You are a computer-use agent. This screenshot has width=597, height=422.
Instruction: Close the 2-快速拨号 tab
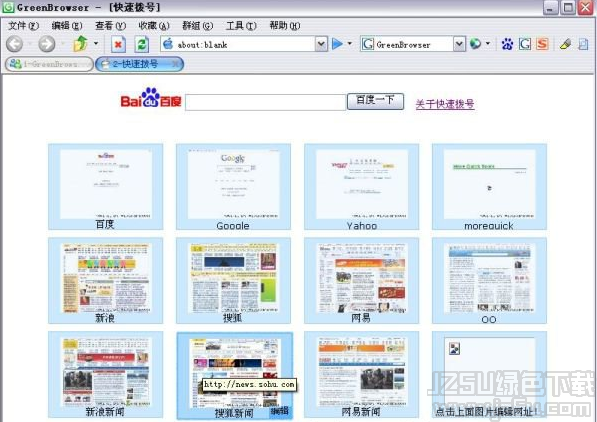[175, 64]
